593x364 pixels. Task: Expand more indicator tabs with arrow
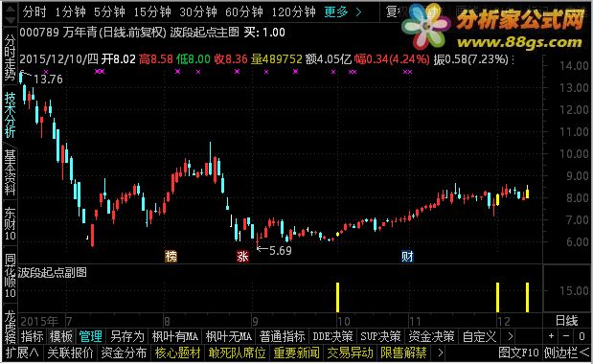click(511, 335)
